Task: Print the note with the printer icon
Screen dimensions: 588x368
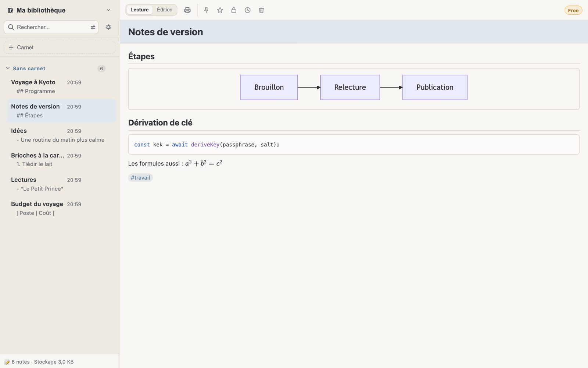Action: click(x=187, y=10)
